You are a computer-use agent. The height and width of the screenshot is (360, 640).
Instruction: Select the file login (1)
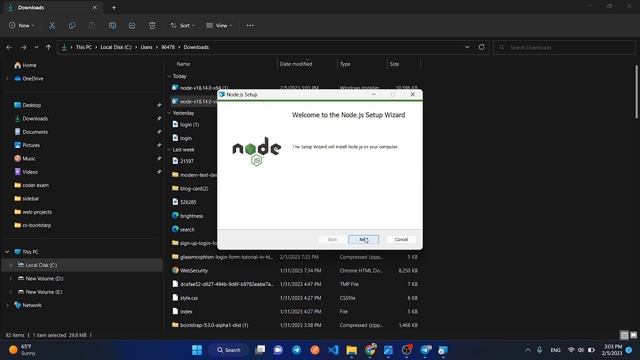186,124
